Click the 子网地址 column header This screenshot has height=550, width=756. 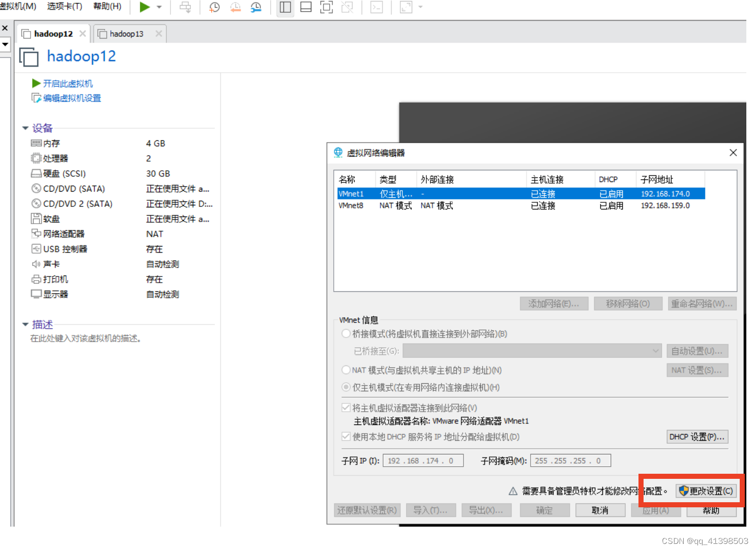tap(670, 179)
